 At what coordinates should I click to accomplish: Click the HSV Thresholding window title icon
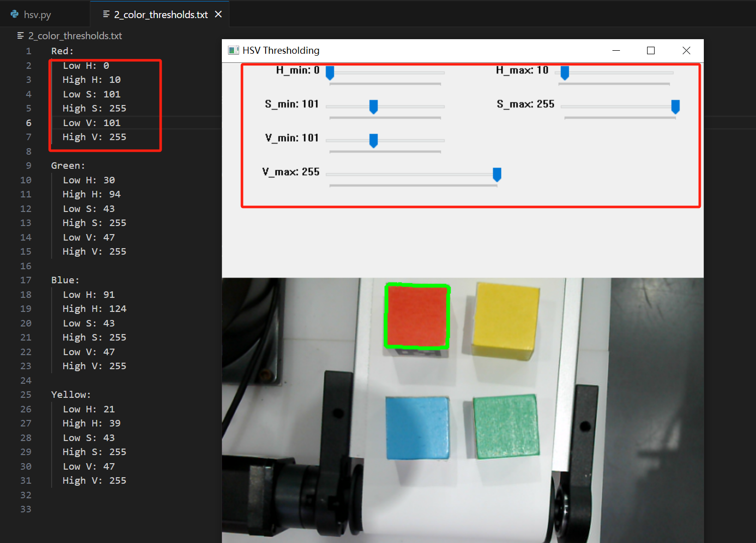coord(233,50)
